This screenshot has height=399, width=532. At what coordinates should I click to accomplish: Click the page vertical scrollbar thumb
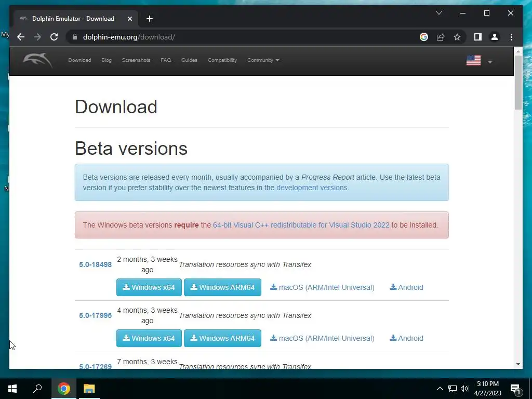click(518, 83)
